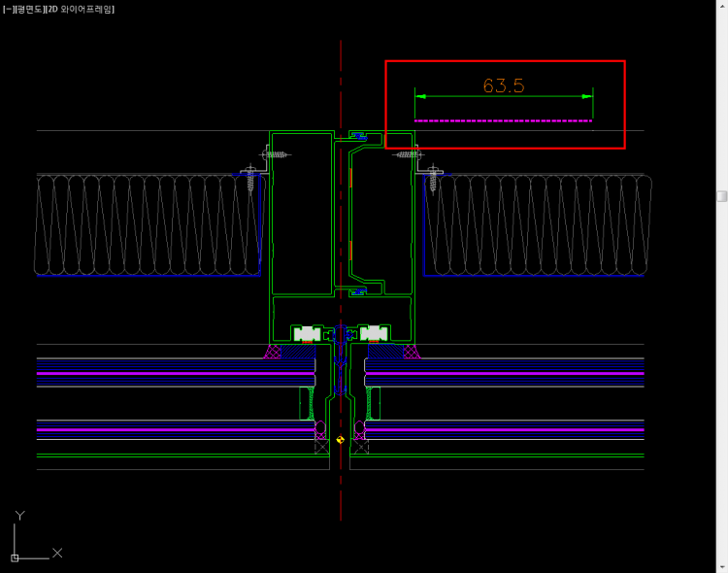Open the 평면도 view controls menu

click(x=28, y=9)
